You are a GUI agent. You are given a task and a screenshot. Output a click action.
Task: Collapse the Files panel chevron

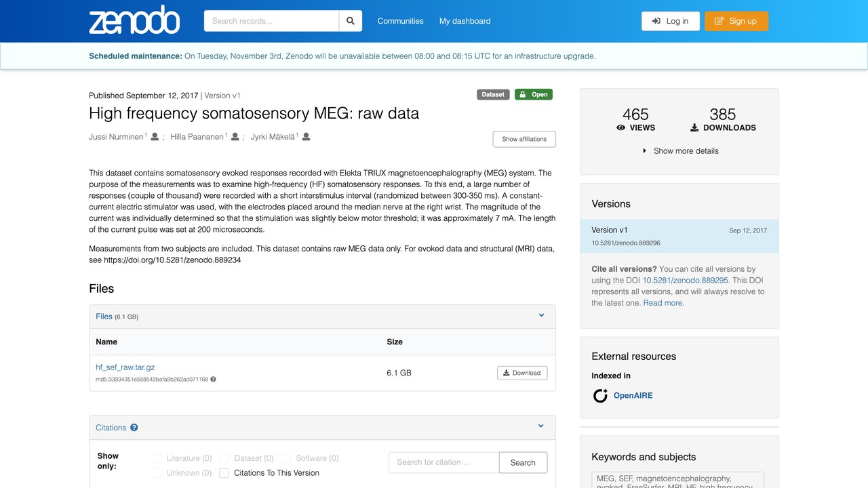541,315
